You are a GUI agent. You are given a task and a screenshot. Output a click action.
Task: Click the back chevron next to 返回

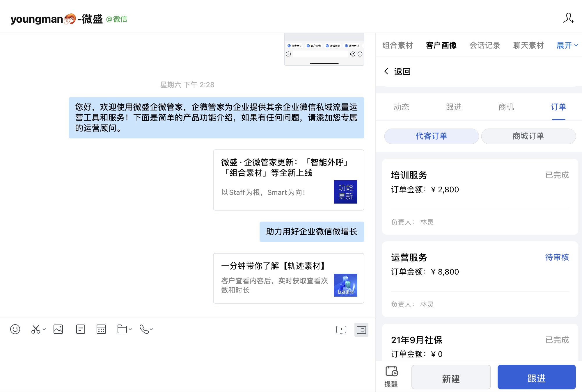click(386, 71)
